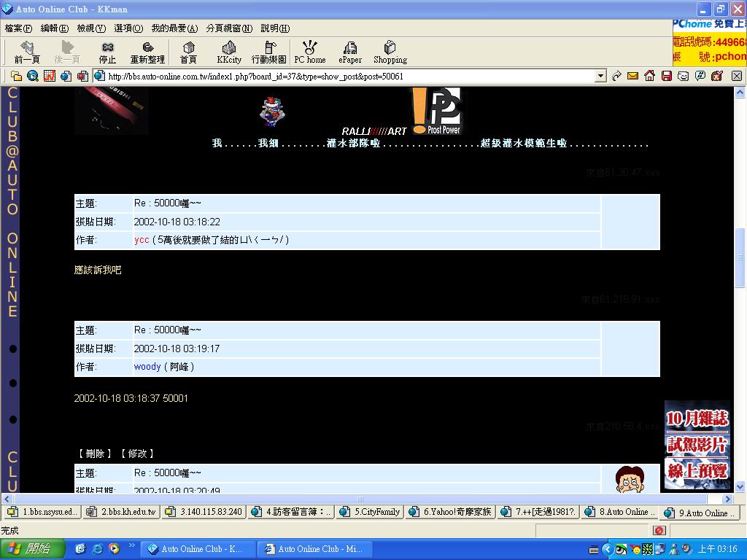The width and height of the screenshot is (747, 560).
Task: Click the 前一頁 back toolbar button
Action: click(27, 52)
